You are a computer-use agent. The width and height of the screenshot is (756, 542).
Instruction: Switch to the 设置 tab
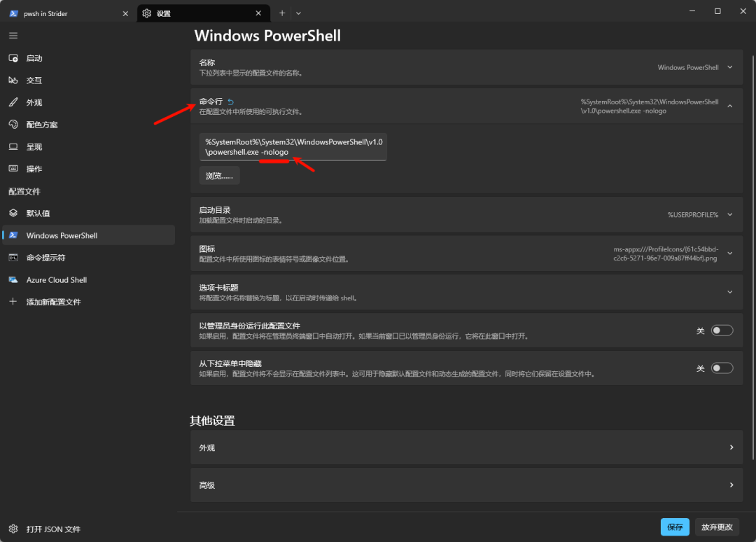(x=204, y=13)
